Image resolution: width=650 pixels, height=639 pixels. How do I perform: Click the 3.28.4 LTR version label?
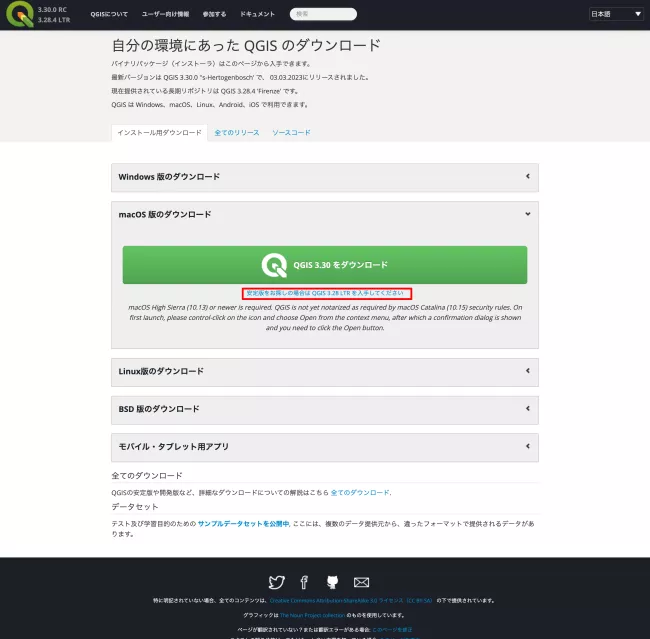click(x=54, y=20)
